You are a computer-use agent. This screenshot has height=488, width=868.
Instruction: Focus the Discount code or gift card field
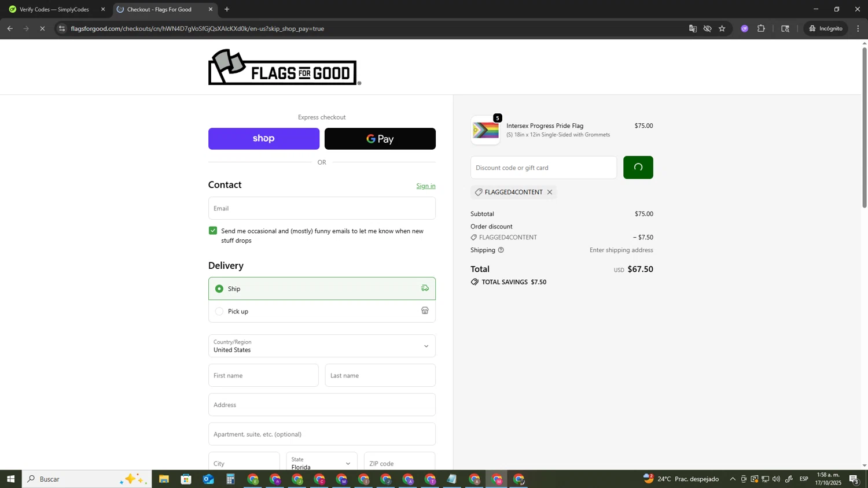[543, 168]
